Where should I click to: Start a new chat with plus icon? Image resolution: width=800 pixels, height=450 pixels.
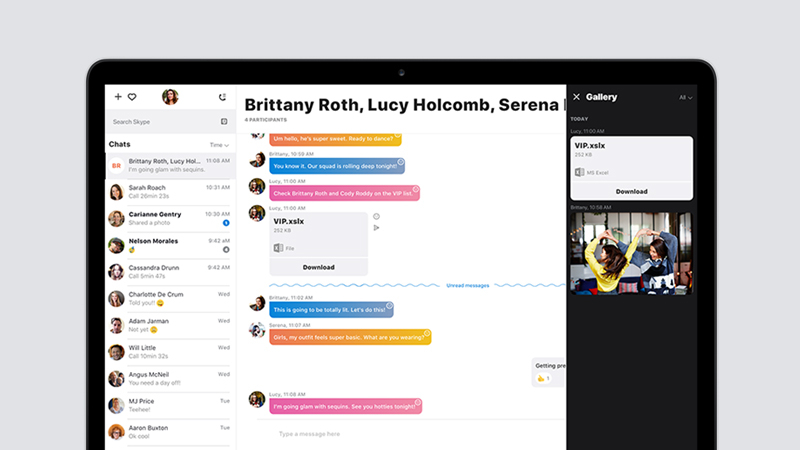[x=118, y=96]
